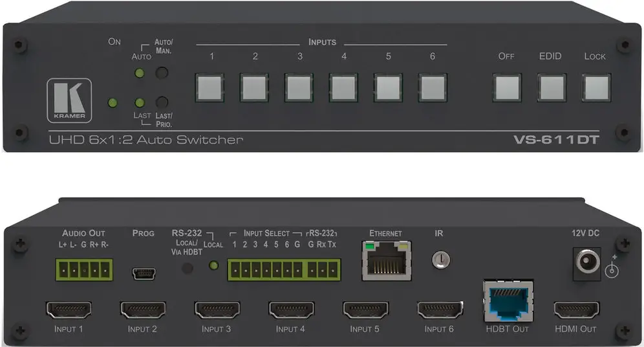
Task: Click the Audio Out terminal block
Action: pos(84,270)
